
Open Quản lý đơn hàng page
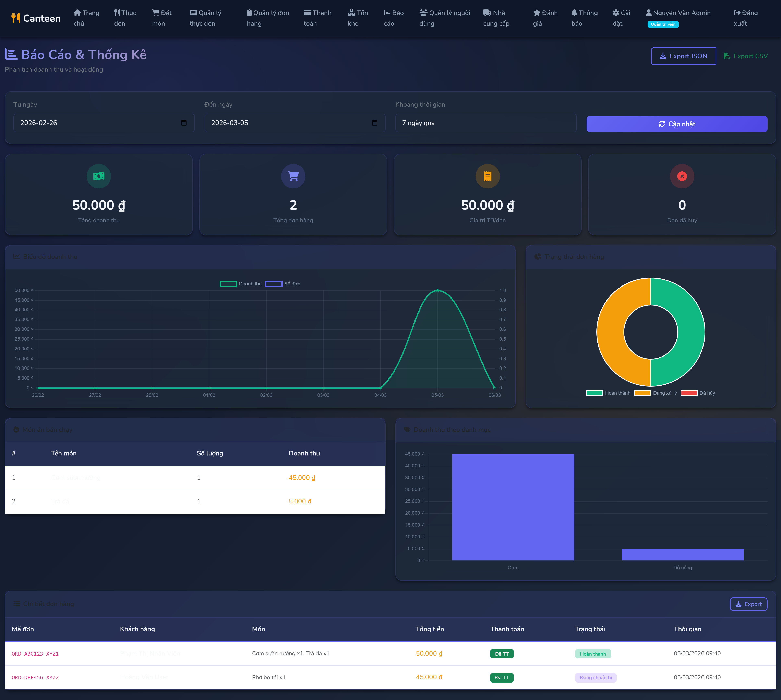[x=268, y=18]
